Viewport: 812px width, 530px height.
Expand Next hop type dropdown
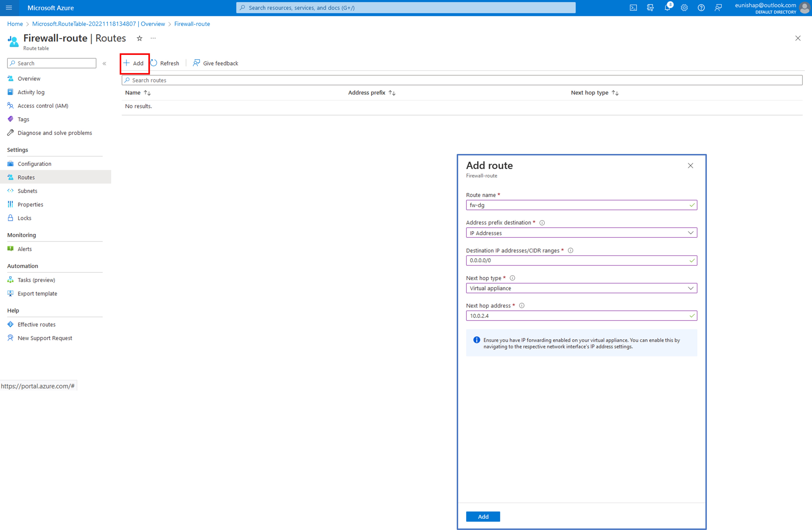(x=581, y=288)
